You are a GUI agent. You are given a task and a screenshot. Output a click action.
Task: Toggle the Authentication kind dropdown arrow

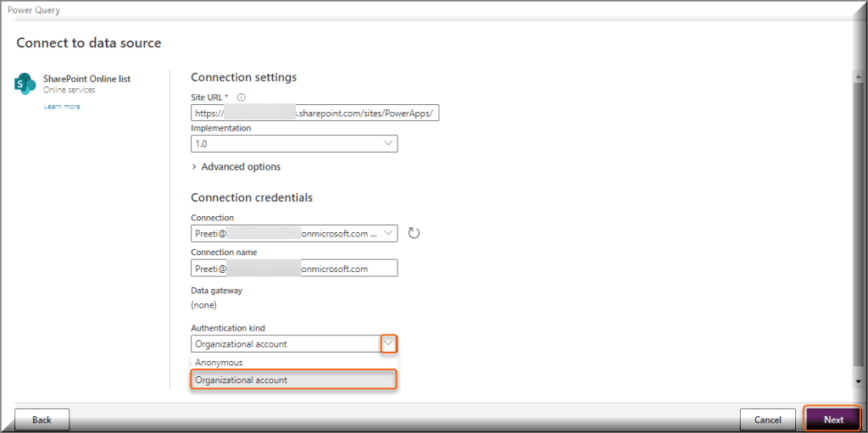[x=389, y=344]
